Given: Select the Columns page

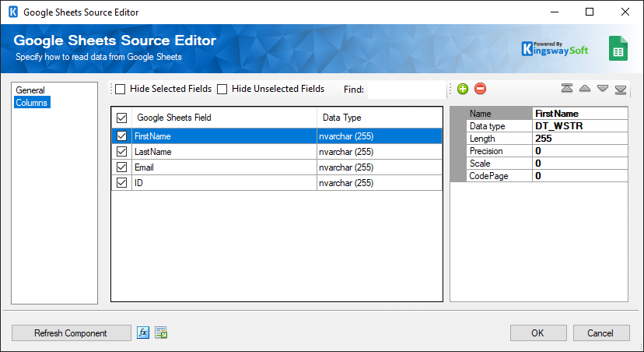Looking at the screenshot, I should [32, 102].
